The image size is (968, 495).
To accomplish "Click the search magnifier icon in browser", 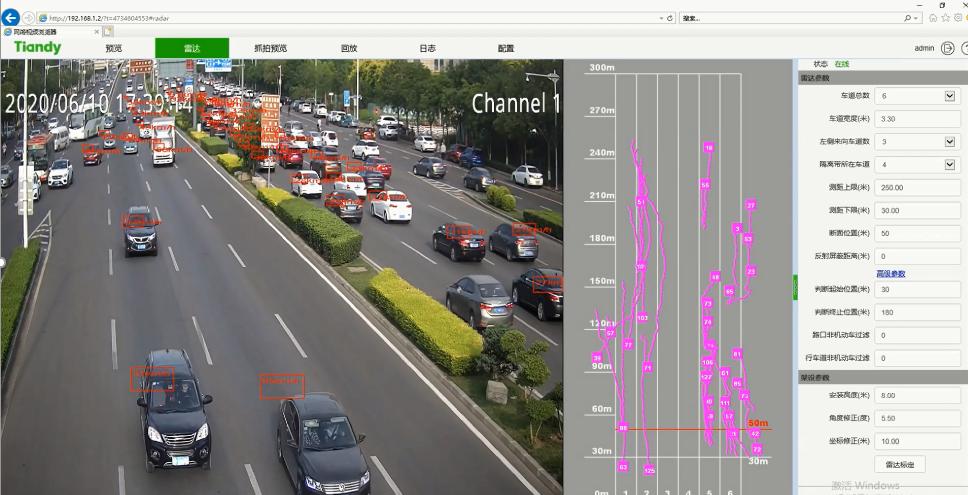I will click(907, 18).
